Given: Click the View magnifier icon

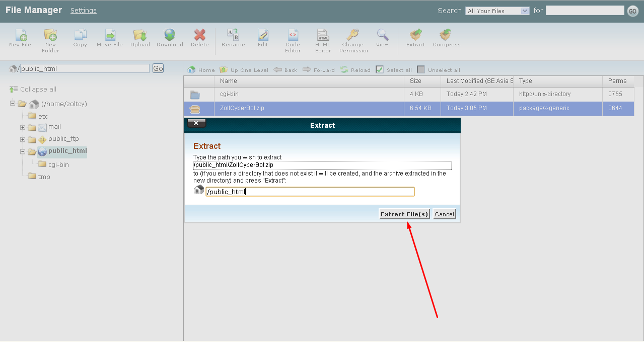Looking at the screenshot, I should point(383,35).
